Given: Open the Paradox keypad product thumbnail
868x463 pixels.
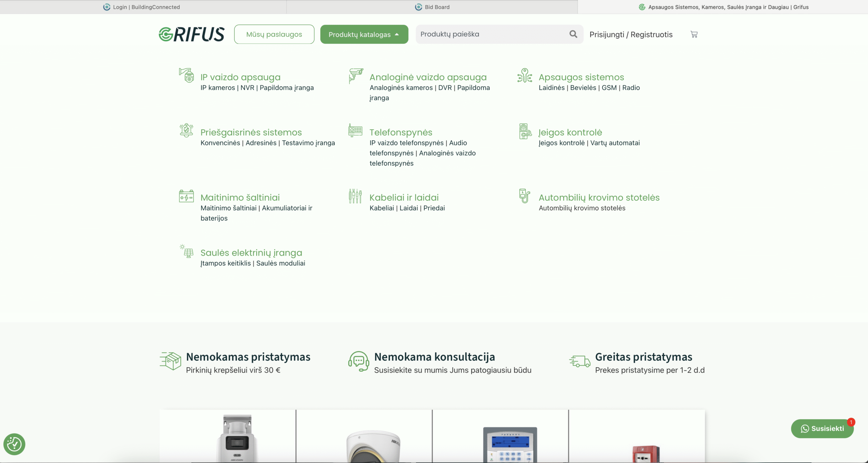Looking at the screenshot, I should click(510, 444).
